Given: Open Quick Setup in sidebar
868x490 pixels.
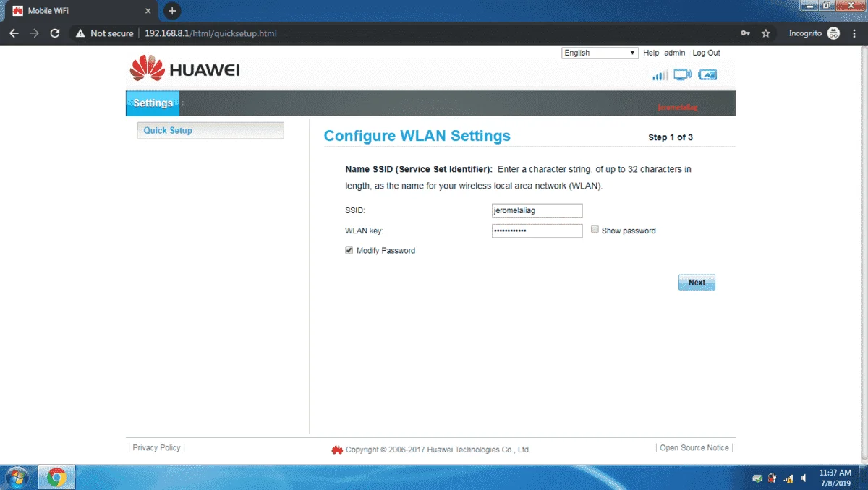Looking at the screenshot, I should tap(210, 131).
